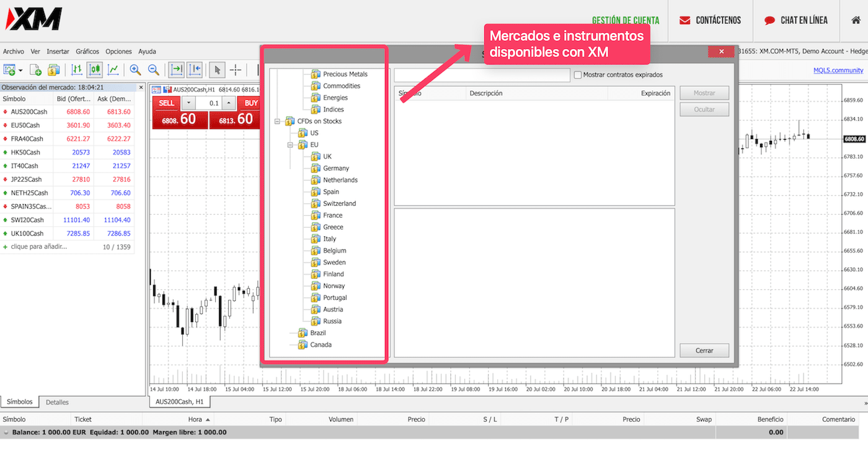Open the Gráficos menu
Image resolution: width=868 pixels, height=451 pixels.
pyautogui.click(x=87, y=51)
